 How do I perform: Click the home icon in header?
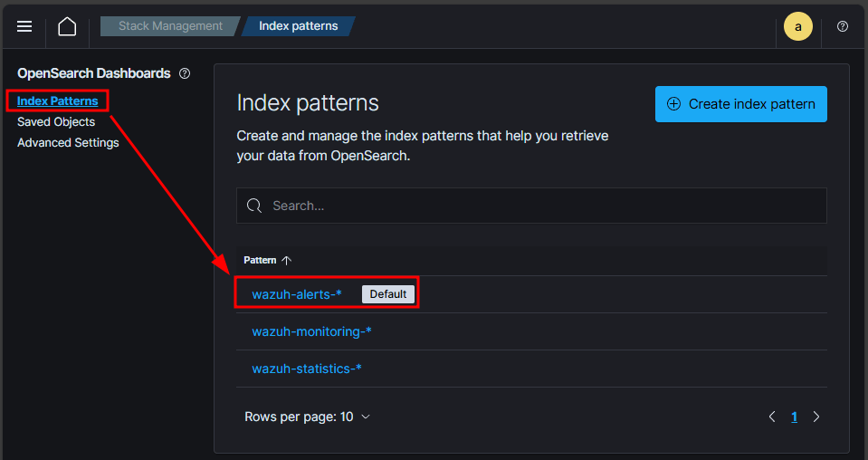[x=67, y=26]
